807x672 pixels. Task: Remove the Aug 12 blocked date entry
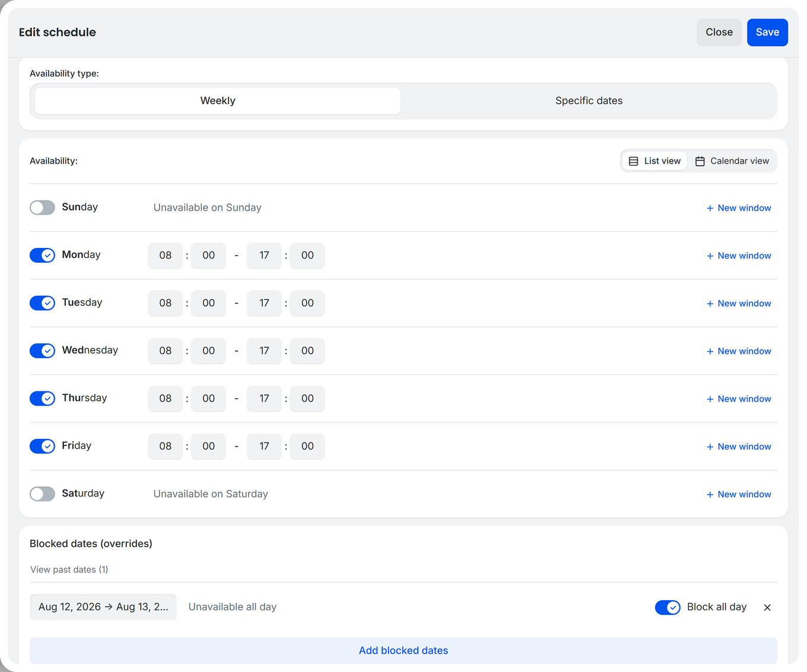767,607
